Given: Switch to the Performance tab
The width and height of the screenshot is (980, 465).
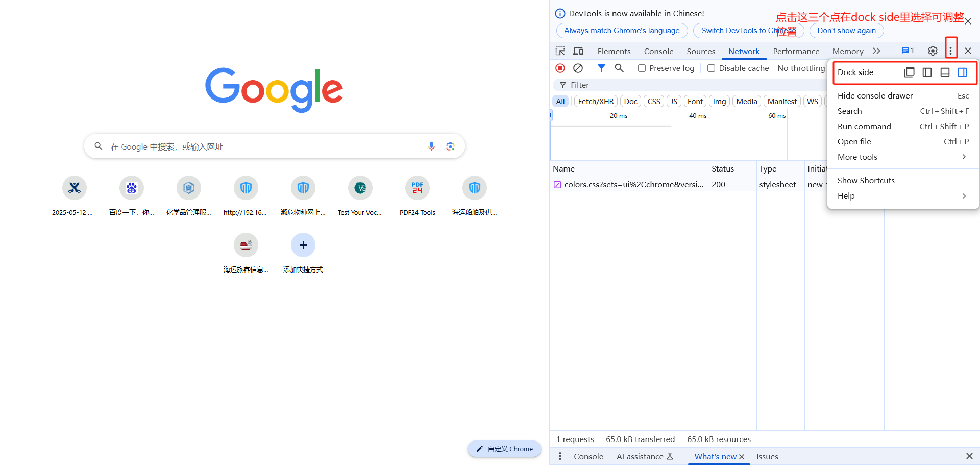Looking at the screenshot, I should [x=796, y=51].
